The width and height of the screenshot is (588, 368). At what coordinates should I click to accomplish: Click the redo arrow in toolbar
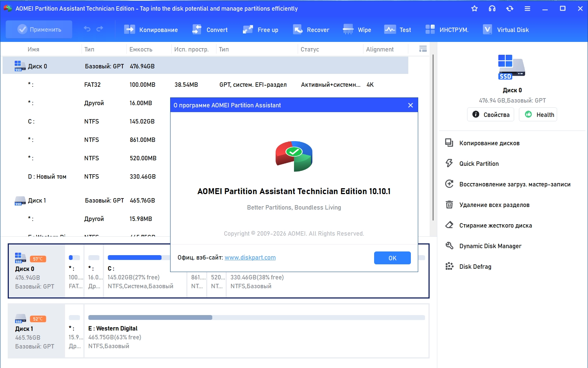(x=100, y=29)
